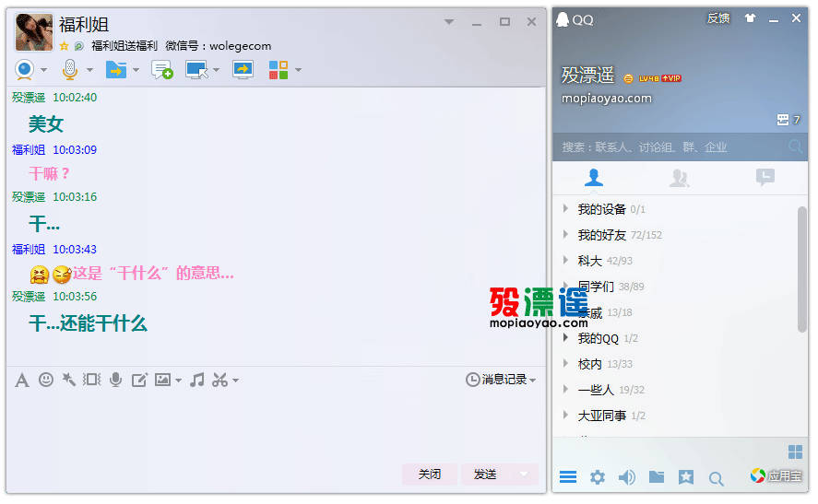The image size is (818, 504).
Task: Start a voice call with microphone icon
Action: pos(70,69)
